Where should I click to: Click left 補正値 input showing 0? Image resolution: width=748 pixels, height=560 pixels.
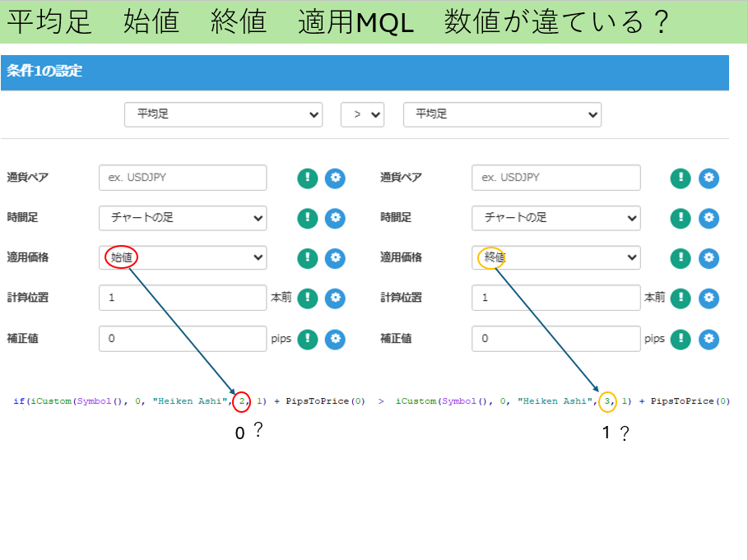182,339
